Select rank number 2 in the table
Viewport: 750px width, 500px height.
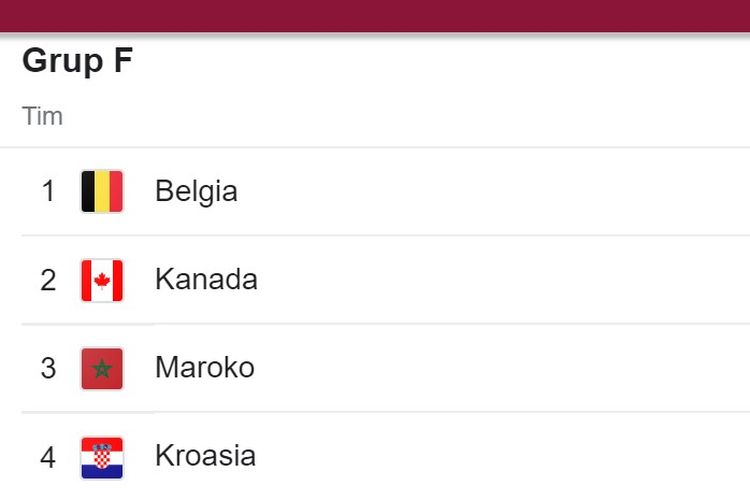point(48,280)
